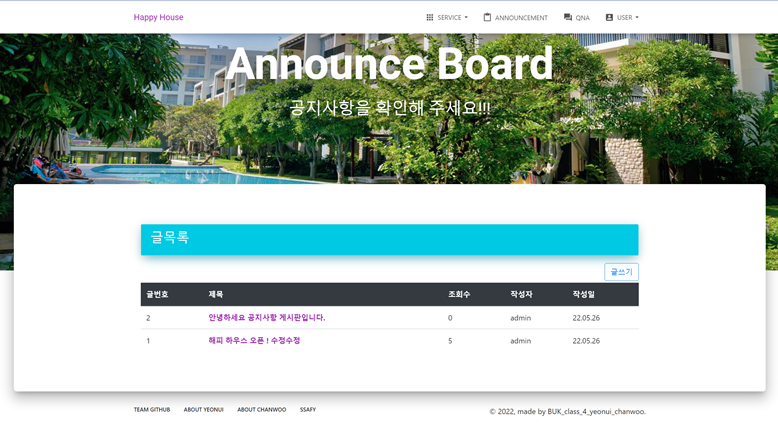This screenshot has width=778, height=428.
Task: Open post 안녕하세요 공지사항 게시판입니다.
Action: (x=266, y=317)
